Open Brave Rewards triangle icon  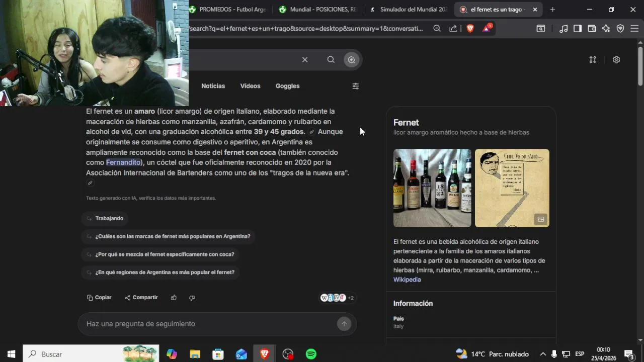tap(487, 28)
